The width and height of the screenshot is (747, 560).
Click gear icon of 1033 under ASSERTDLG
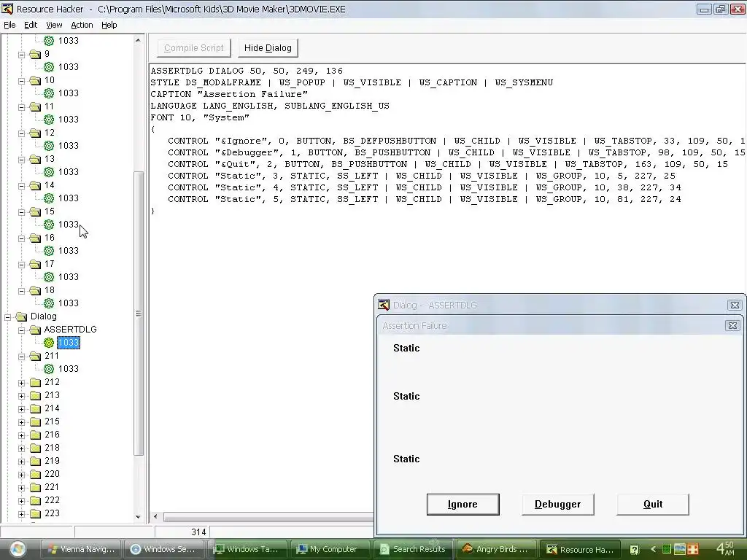[49, 343]
